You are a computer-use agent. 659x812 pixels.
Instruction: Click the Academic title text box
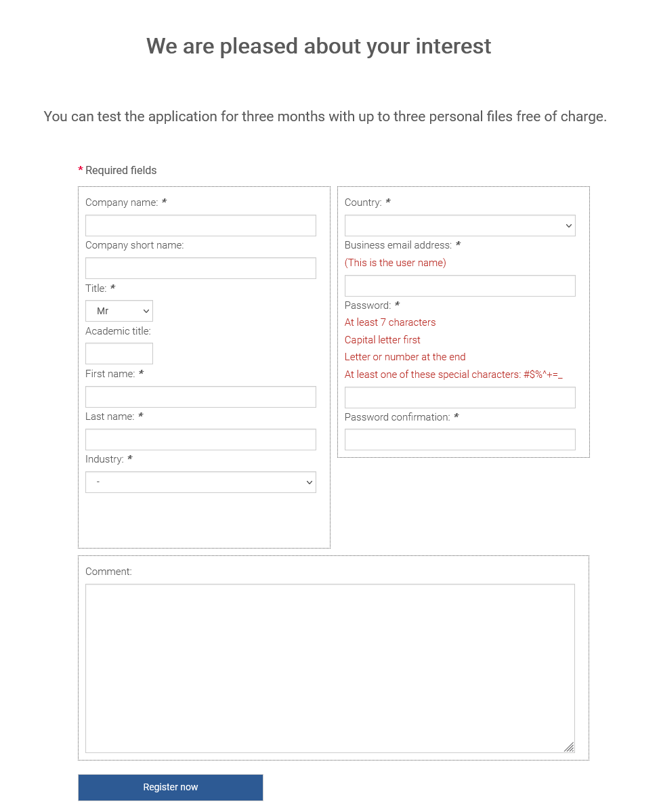119,354
